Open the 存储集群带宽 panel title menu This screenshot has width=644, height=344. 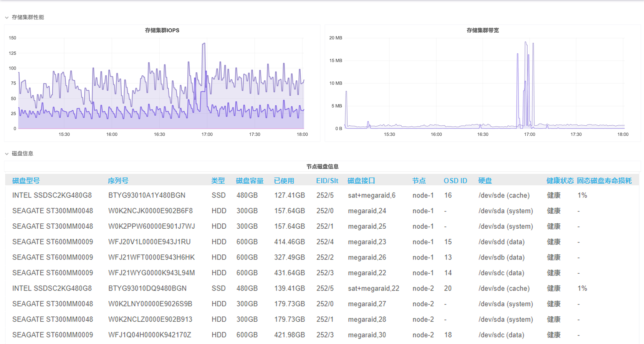[x=482, y=30]
